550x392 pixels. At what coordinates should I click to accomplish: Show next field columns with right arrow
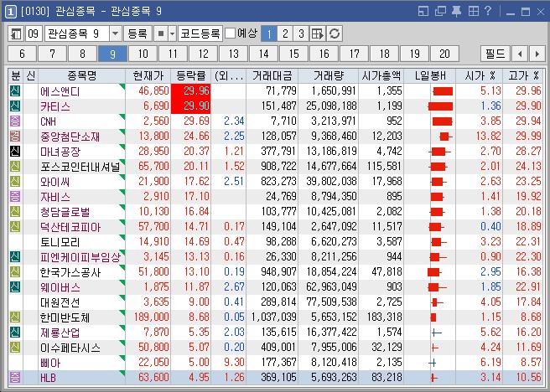(x=537, y=54)
